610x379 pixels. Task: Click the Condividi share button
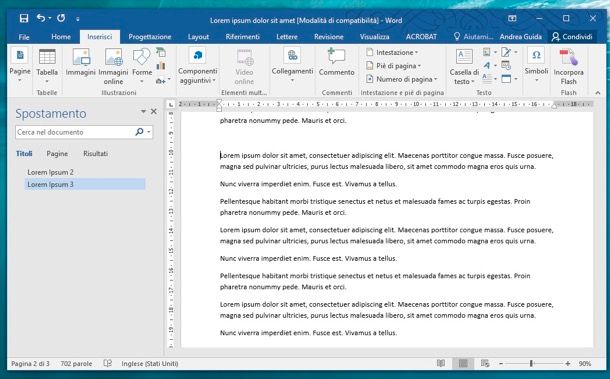tap(572, 37)
